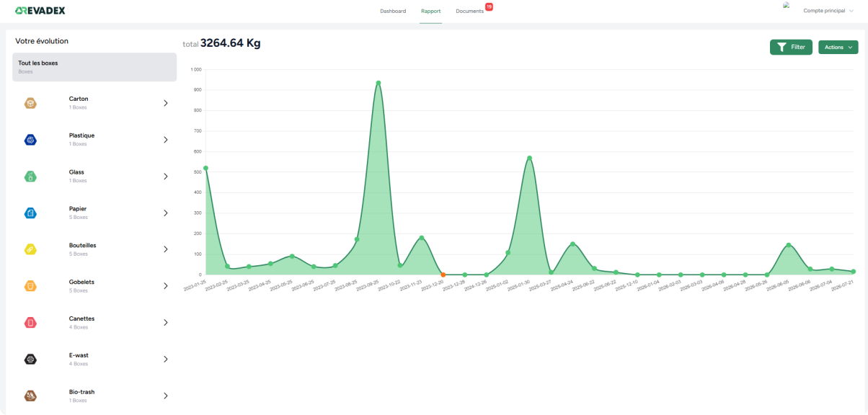The width and height of the screenshot is (868, 415).
Task: Open the Documents tab
Action: point(470,12)
